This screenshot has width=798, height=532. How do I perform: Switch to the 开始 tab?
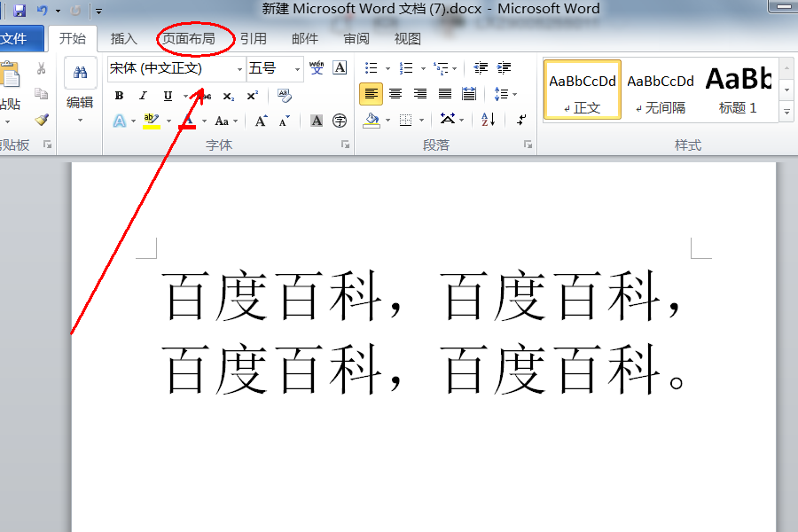[73, 39]
